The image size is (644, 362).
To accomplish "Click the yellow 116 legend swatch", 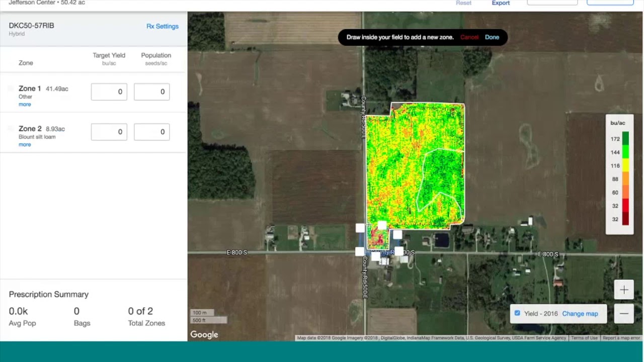I will (625, 165).
